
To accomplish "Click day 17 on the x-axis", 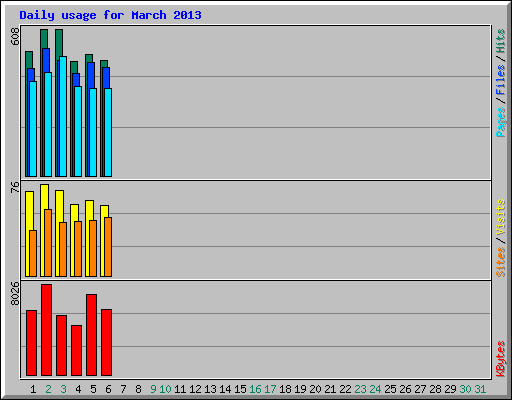I will pyautogui.click(x=270, y=389).
